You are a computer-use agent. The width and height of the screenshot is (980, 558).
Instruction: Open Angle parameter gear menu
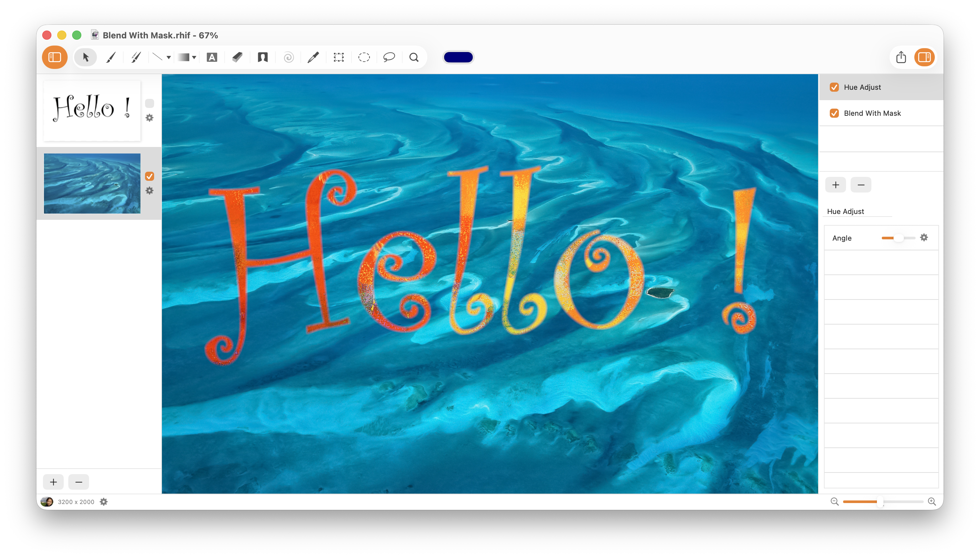click(924, 238)
